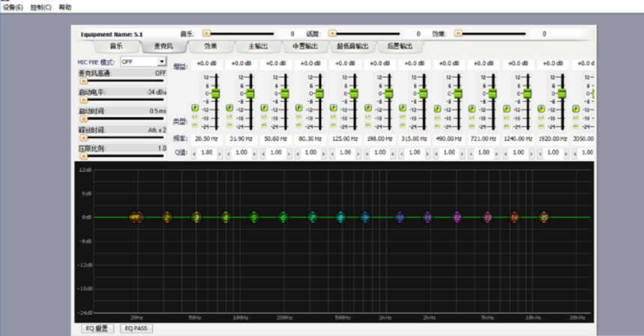644x336 pixels.
Task: Increase Q value of the 1920.00 Hz band
Action: coord(566,153)
